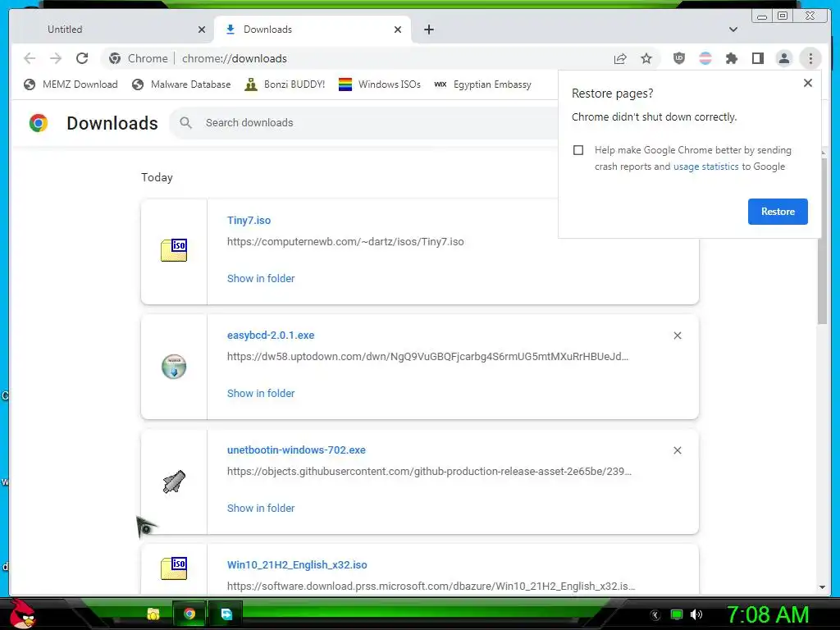The width and height of the screenshot is (840, 630).
Task: Open the Extensions puzzle piece menu
Action: 731,58
